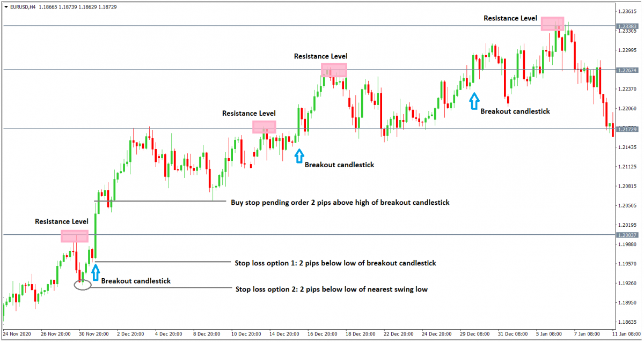Select the blue arrow under first Resistance Level box
The image size is (644, 342).
coord(97,273)
